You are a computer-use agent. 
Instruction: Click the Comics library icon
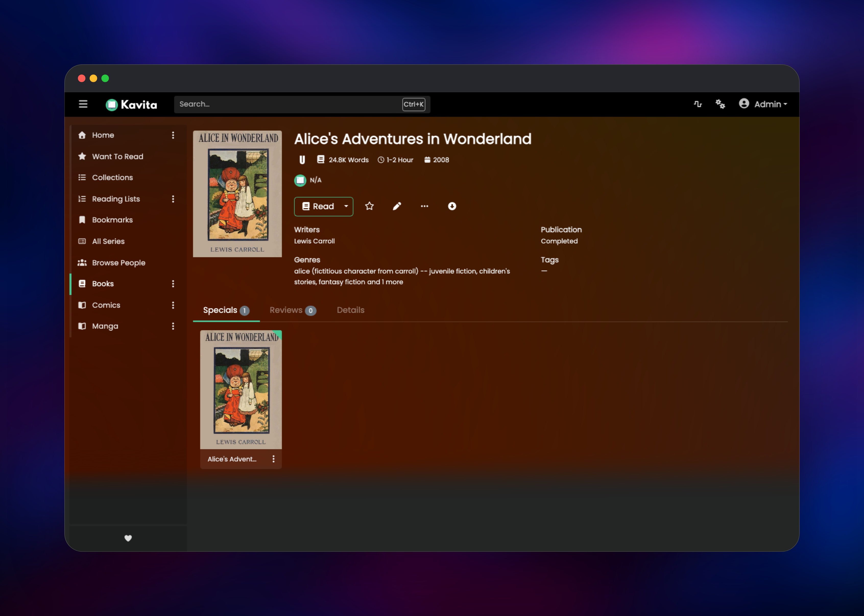tap(82, 305)
